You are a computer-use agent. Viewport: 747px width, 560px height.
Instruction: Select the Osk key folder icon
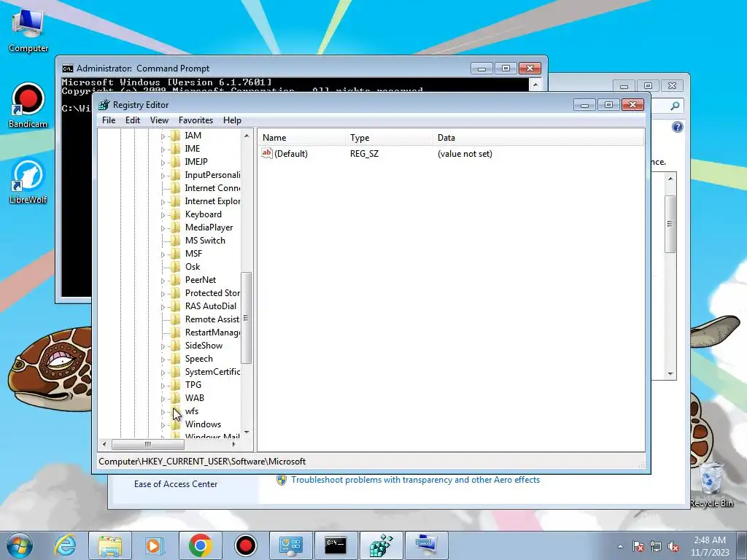[x=175, y=267]
